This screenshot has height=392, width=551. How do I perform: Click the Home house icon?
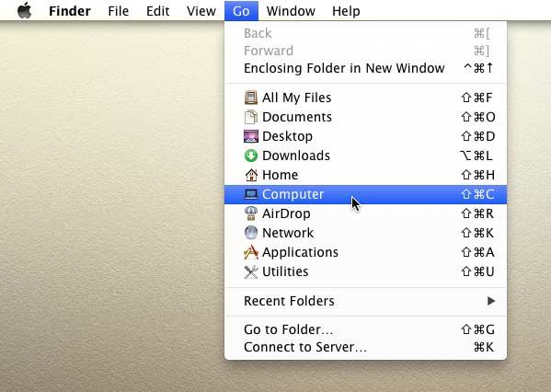251,175
